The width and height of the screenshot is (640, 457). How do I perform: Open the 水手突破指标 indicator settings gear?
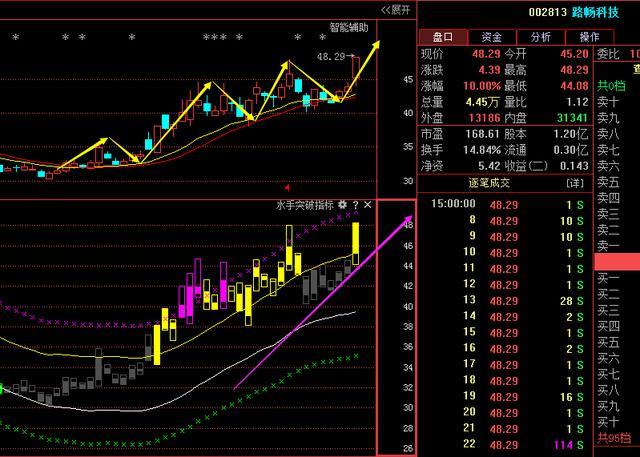(342, 204)
